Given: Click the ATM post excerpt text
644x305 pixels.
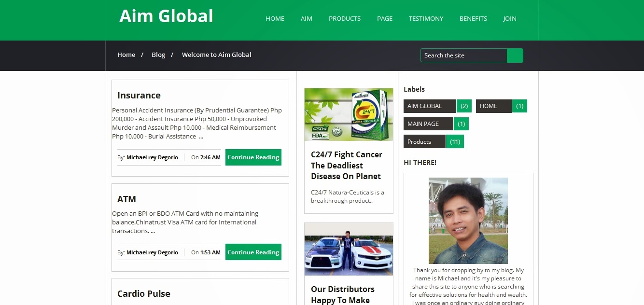Looking at the screenshot, I should [185, 222].
